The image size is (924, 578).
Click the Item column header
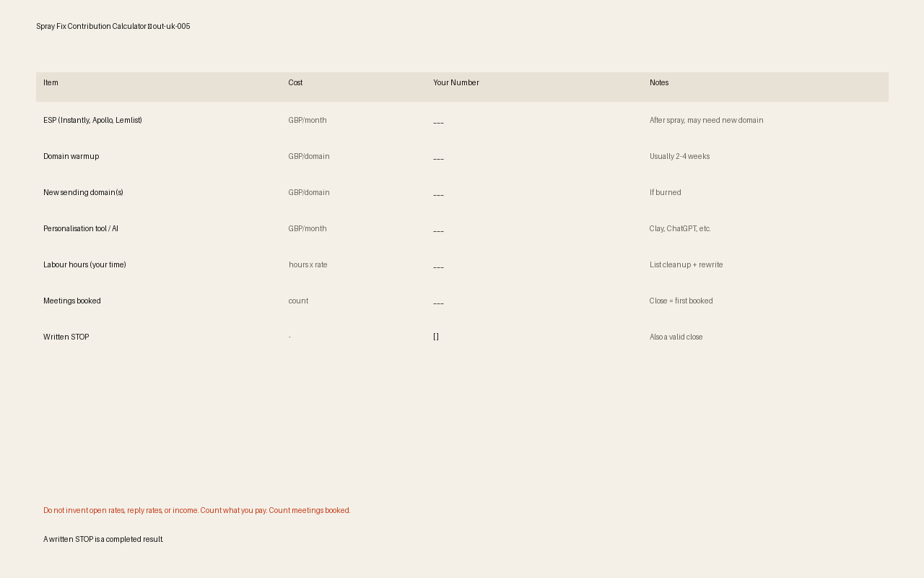point(51,83)
